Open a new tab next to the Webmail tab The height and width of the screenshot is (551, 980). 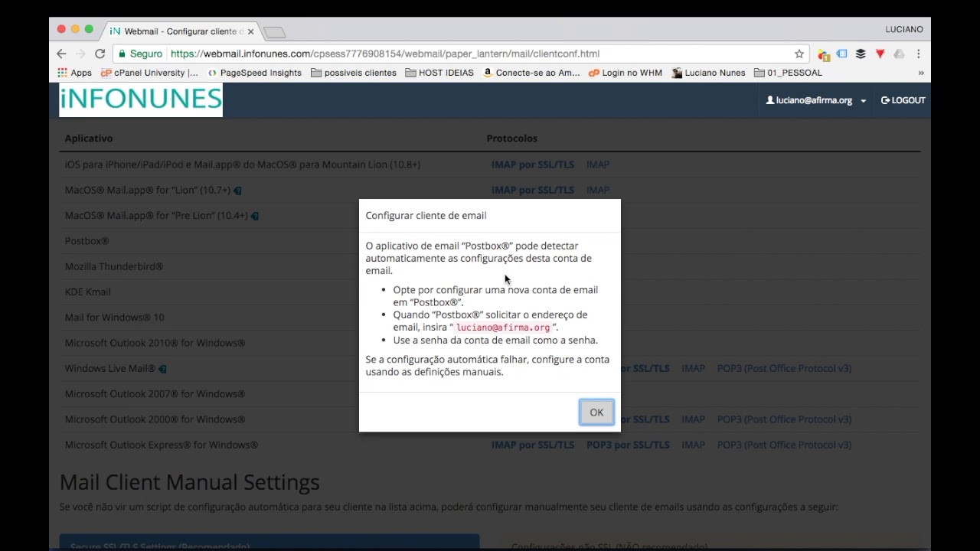coord(274,32)
